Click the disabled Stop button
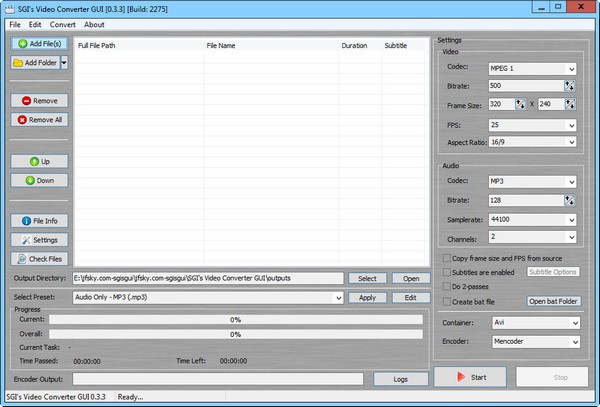 tap(552, 377)
